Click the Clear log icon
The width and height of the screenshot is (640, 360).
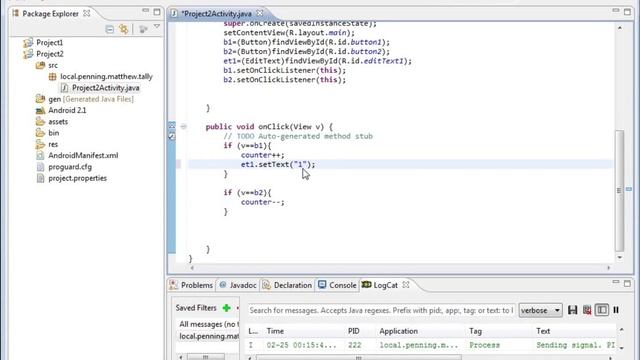point(587,310)
